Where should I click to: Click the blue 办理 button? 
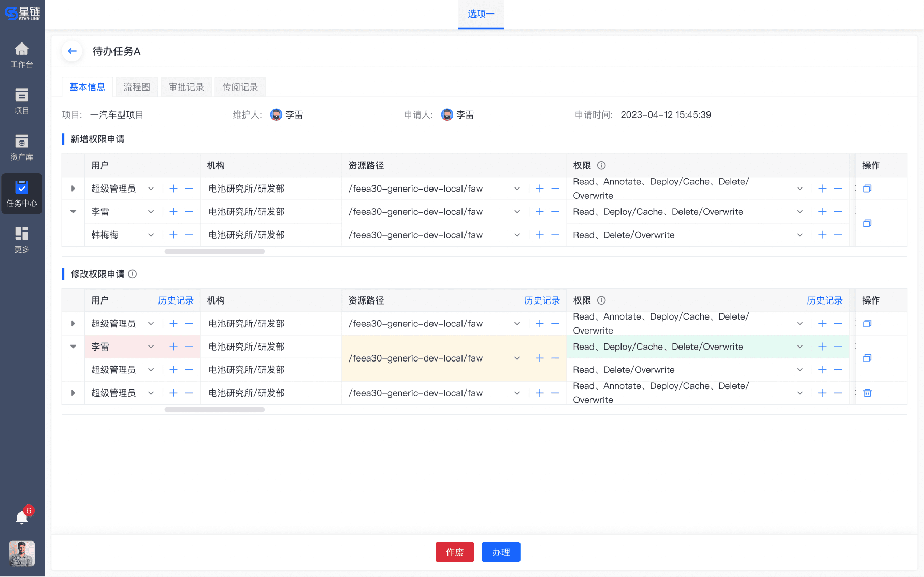[501, 552]
